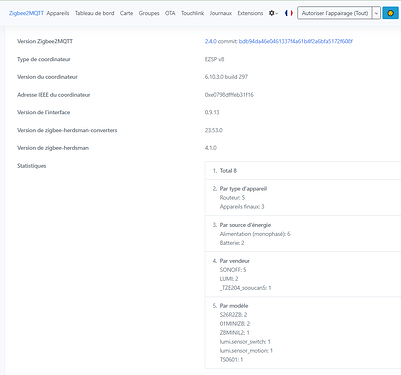Open the Extensions page
The height and width of the screenshot is (375, 401).
tap(250, 13)
